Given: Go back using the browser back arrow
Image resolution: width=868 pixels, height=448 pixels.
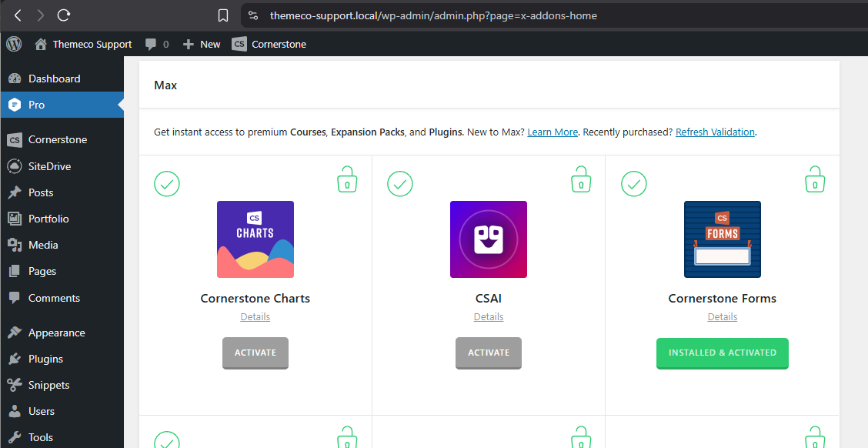Looking at the screenshot, I should tap(18, 15).
